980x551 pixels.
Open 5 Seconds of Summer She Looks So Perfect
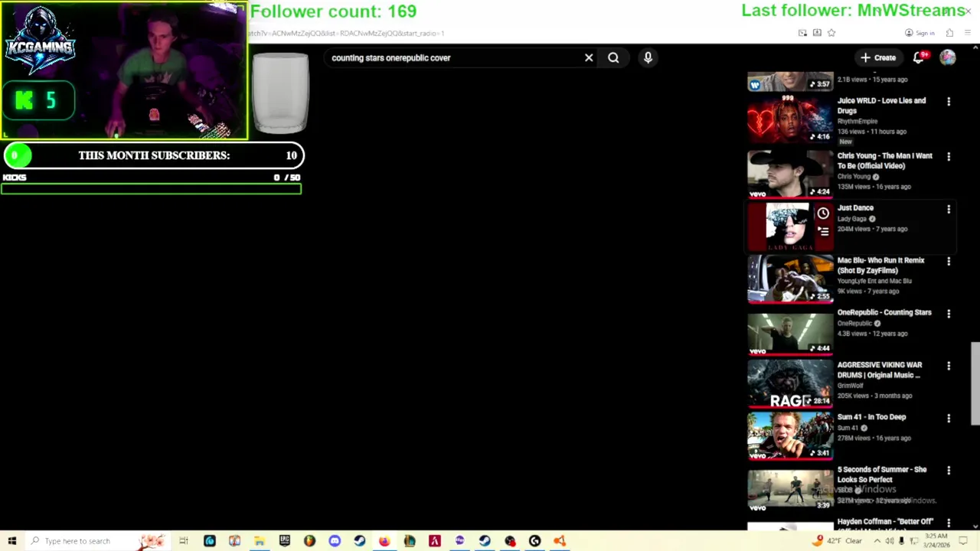[882, 474]
